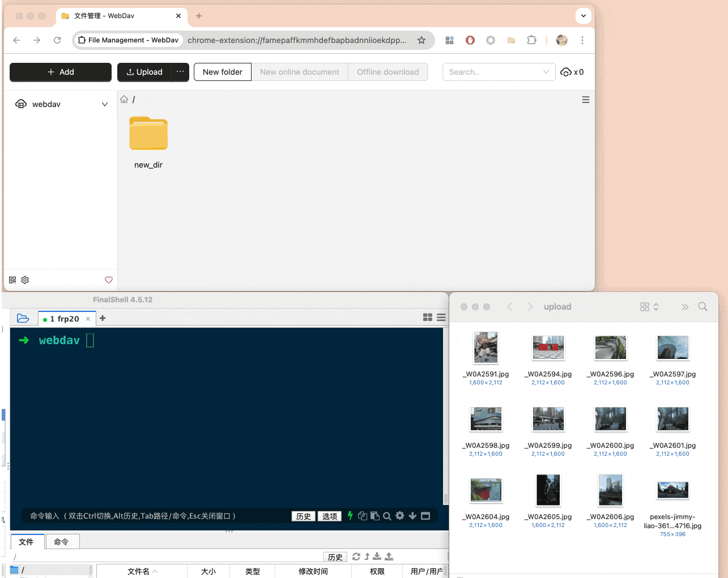Viewport: 728px width, 578px height.
Task: Click the refresh icon in file panel
Action: (356, 556)
